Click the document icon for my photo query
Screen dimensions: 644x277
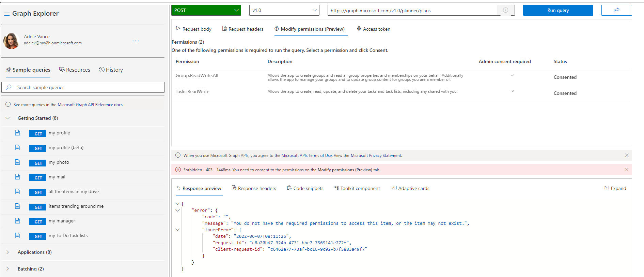pos(17,162)
